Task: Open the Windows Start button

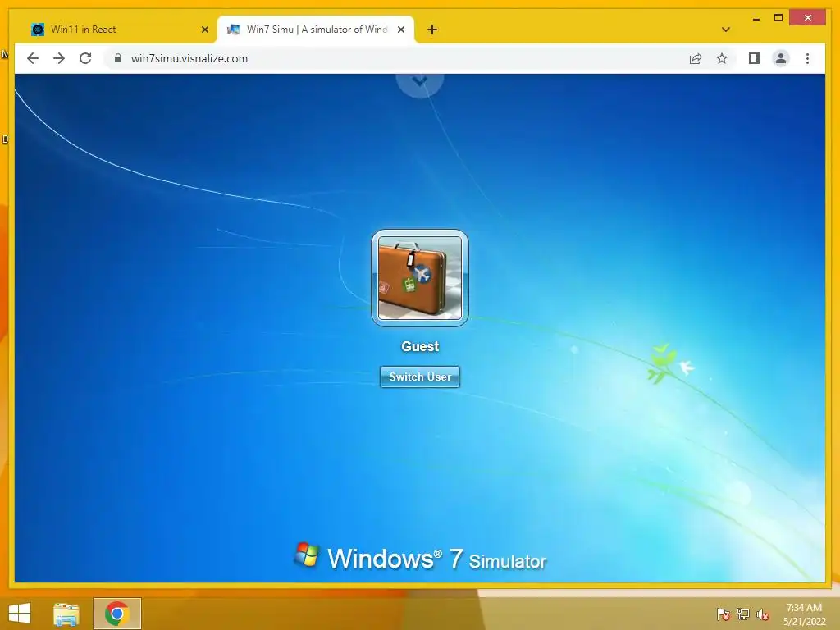Action: click(x=20, y=614)
